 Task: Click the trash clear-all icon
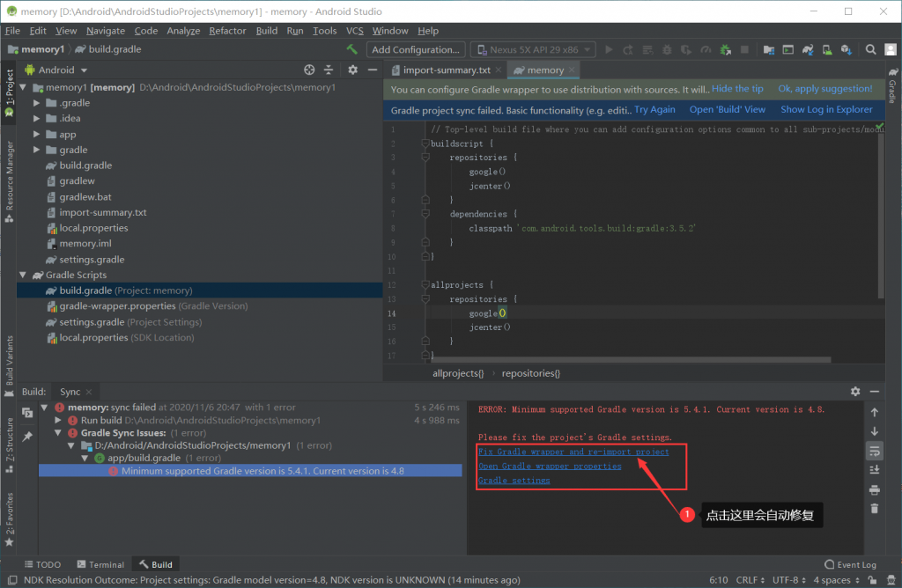[x=875, y=509]
